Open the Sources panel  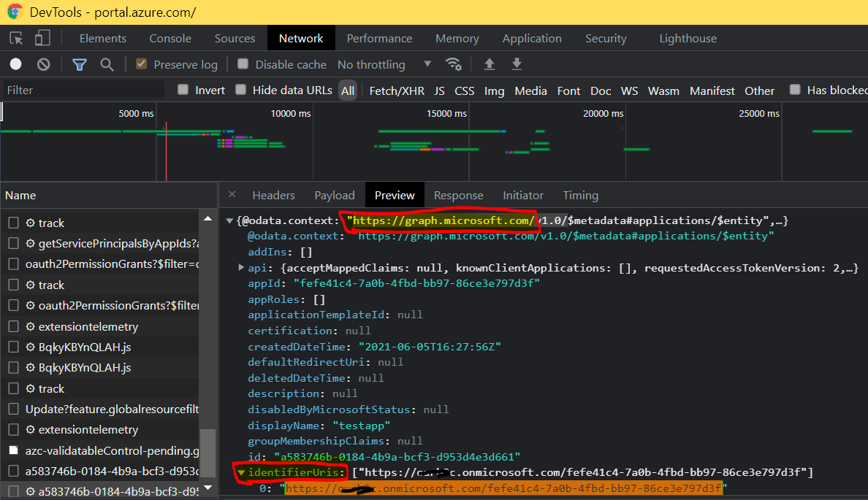pos(235,38)
